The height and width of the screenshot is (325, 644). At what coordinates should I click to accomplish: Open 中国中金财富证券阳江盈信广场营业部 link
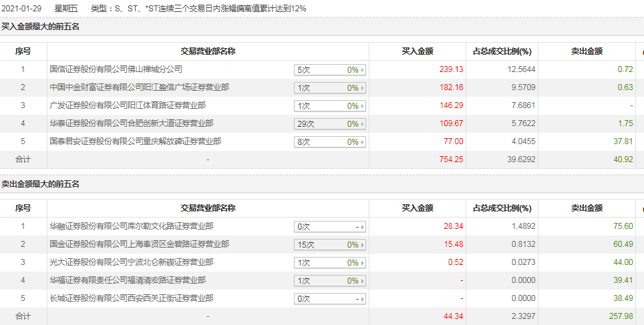[x=139, y=87]
